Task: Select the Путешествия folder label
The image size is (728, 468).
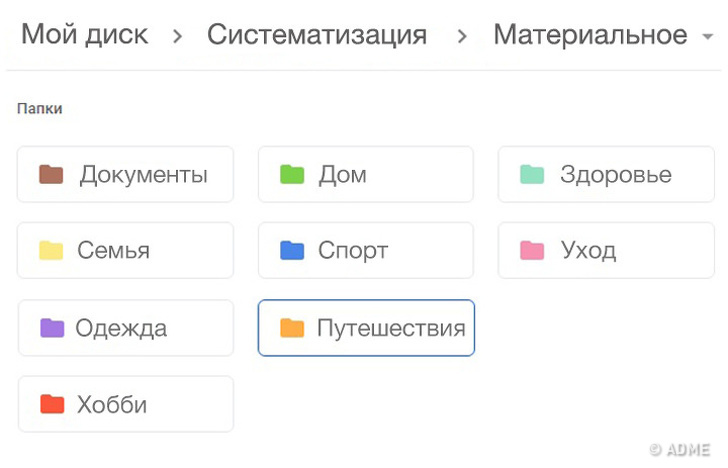Action: 391,328
